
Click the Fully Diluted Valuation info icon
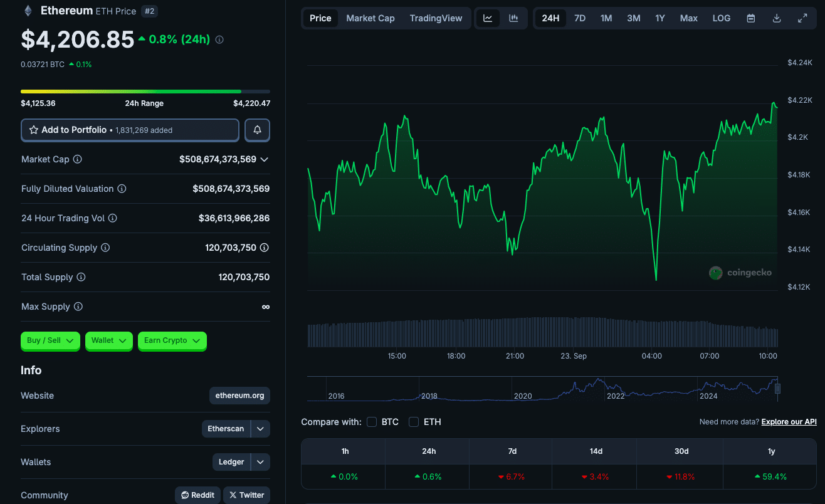click(x=122, y=189)
